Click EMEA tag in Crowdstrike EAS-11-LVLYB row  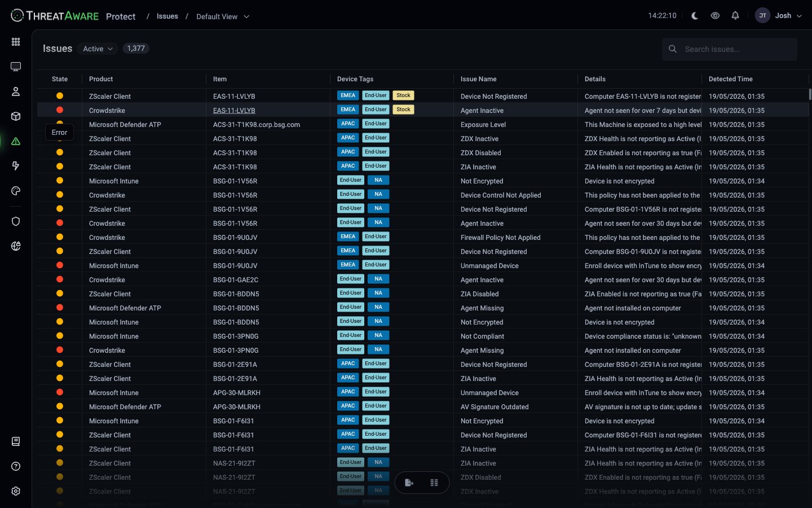point(348,110)
